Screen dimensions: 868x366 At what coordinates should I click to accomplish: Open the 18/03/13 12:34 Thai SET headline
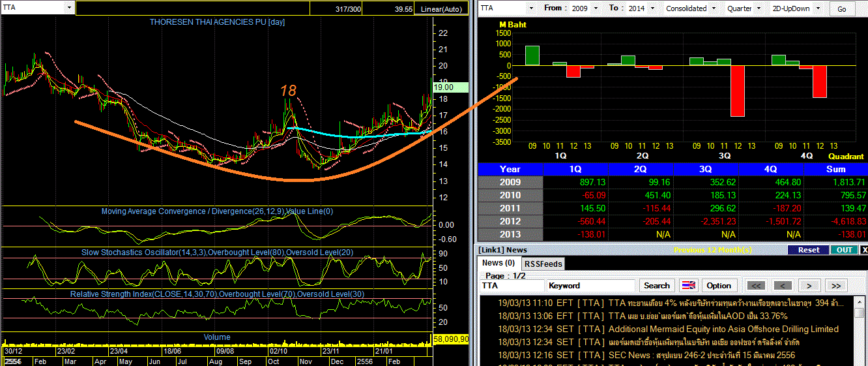pos(648,342)
